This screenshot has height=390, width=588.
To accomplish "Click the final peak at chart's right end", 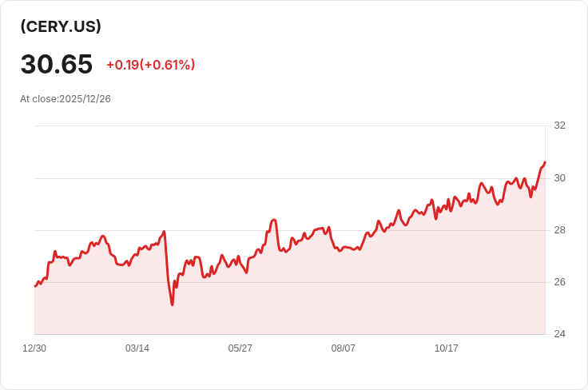I will click(x=545, y=162).
